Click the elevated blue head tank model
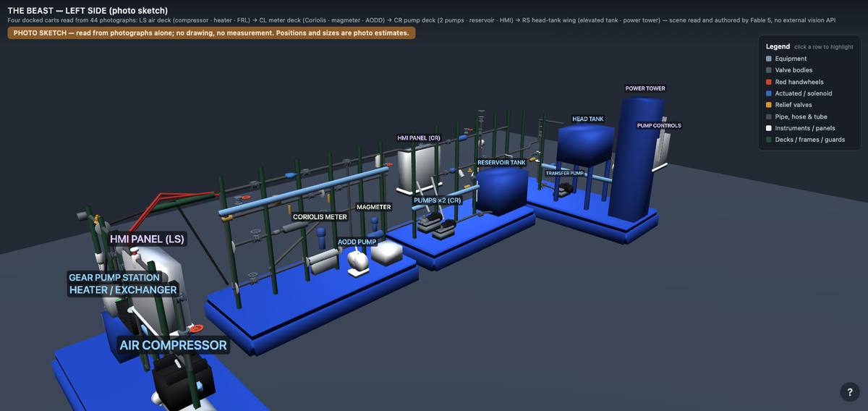This screenshot has height=411, width=868. click(x=585, y=144)
